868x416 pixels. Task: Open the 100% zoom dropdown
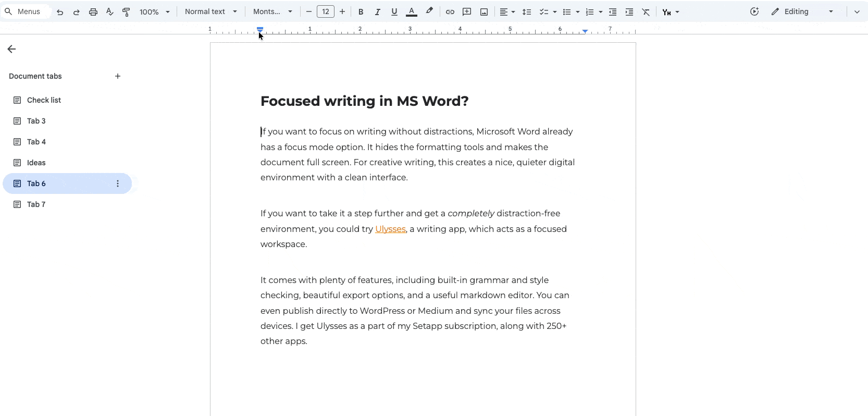coord(155,11)
